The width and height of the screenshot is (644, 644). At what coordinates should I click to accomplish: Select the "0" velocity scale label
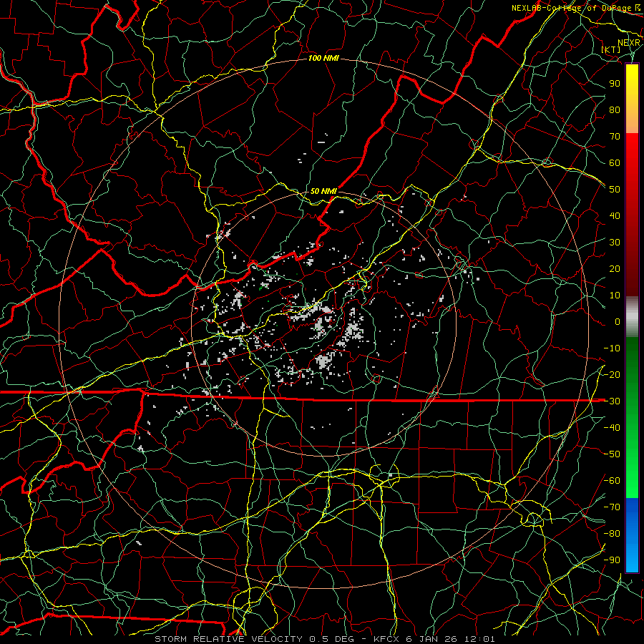618,321
